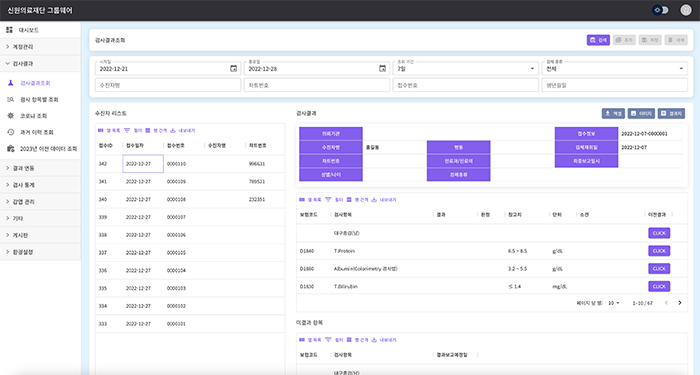This screenshot has width=700, height=375.
Task: Click CLICK button in T.Protein row
Action: coord(659,251)
